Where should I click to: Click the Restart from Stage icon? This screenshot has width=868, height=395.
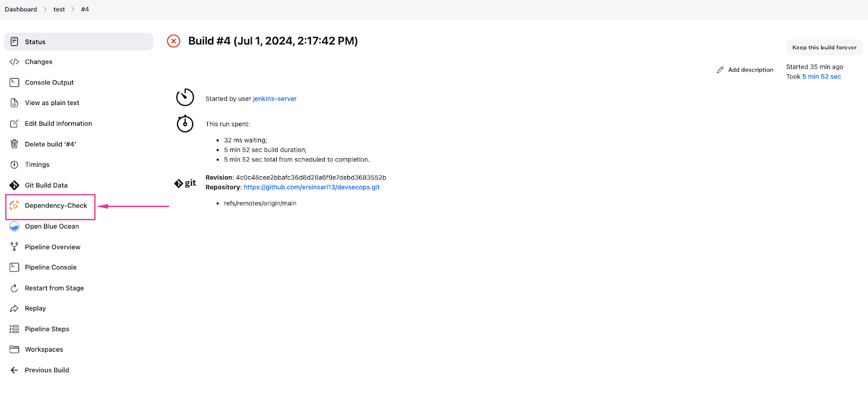(x=15, y=288)
